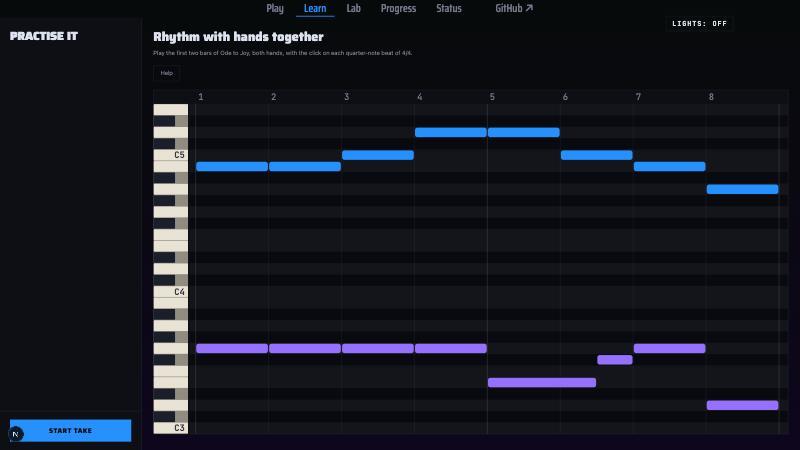Select the purple note on beat 8
This screenshot has height=450, width=800.
click(x=742, y=405)
